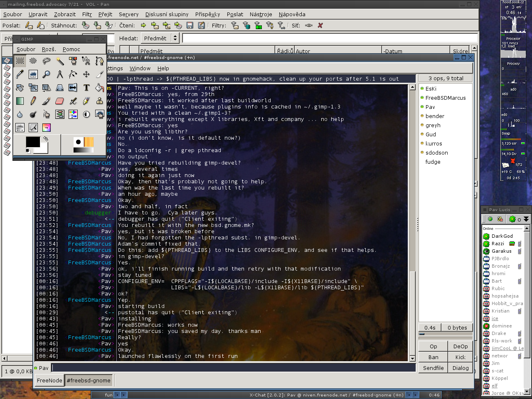The image size is (532, 399).
Task: Swap foreground and background colors in GIMP
Action: pyautogui.click(x=46, y=139)
